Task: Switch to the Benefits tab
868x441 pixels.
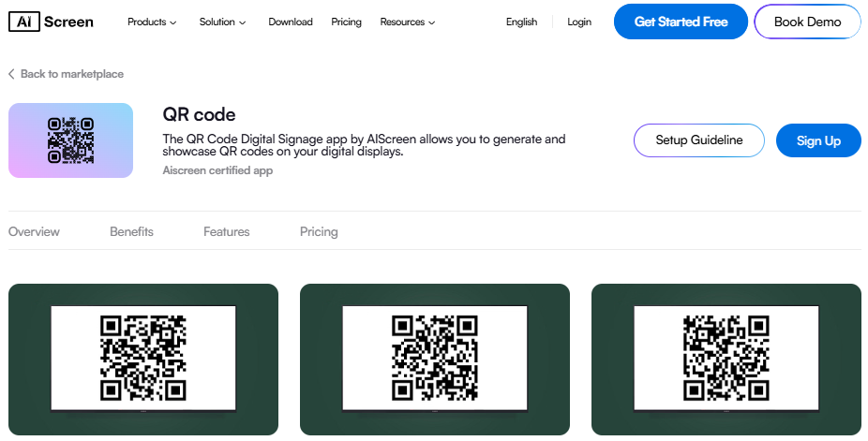Action: (x=131, y=231)
